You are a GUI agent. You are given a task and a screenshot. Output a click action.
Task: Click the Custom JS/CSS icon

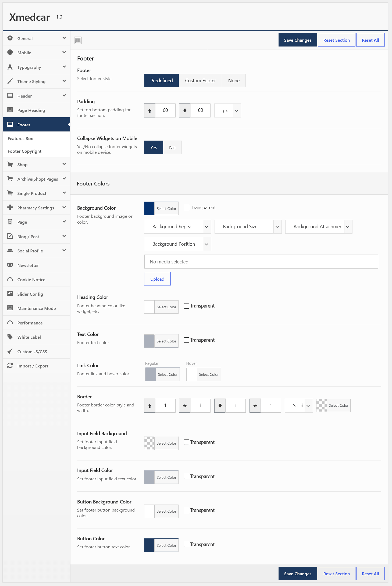[10, 351]
